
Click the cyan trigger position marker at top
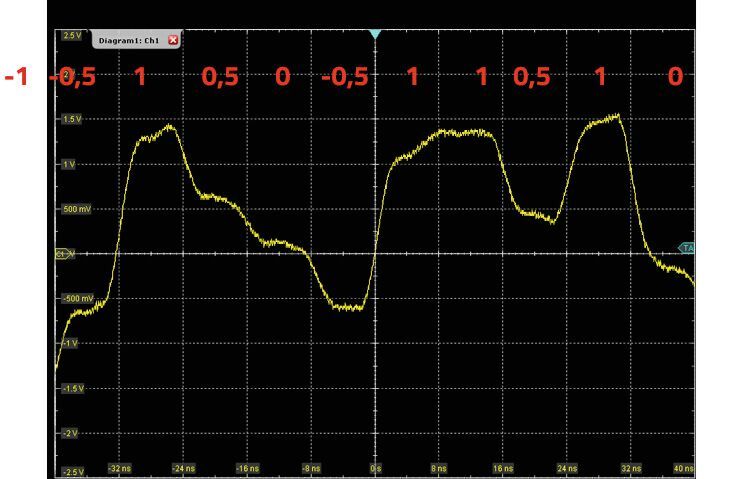pyautogui.click(x=375, y=34)
